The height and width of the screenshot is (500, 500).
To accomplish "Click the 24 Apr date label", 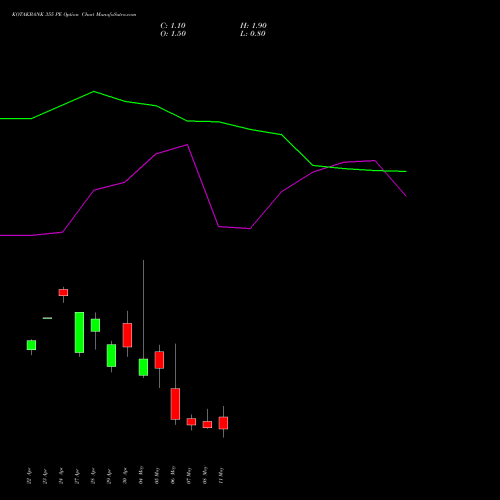I will click(61, 476).
